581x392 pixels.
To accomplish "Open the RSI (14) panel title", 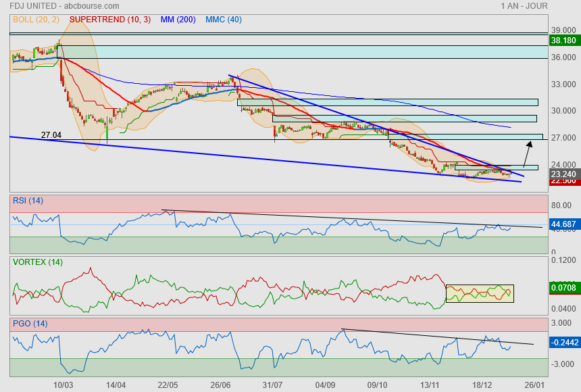I will [28, 199].
